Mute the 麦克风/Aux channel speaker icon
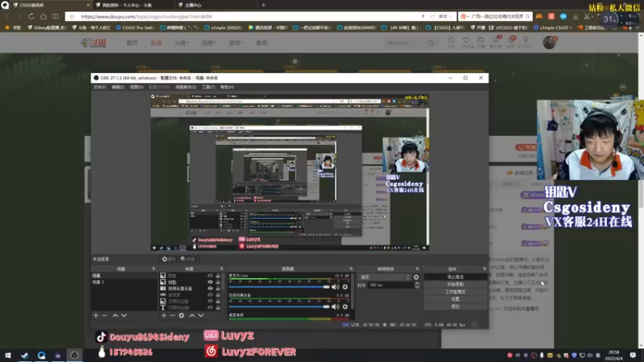Screen dimensions: 644x362 pos(335,287)
